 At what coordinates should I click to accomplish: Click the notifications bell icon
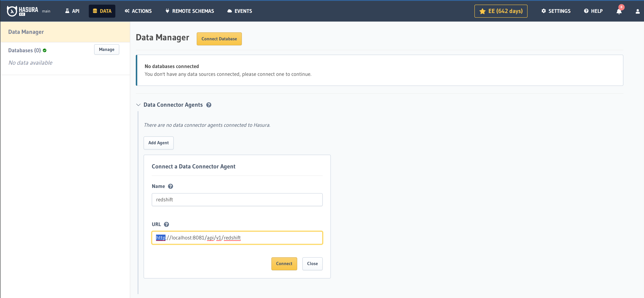(x=619, y=11)
